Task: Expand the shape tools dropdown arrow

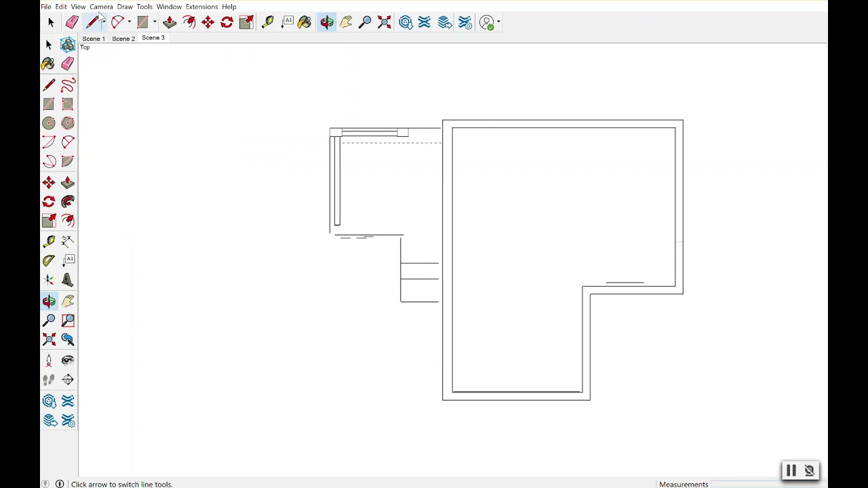Action: (x=154, y=22)
